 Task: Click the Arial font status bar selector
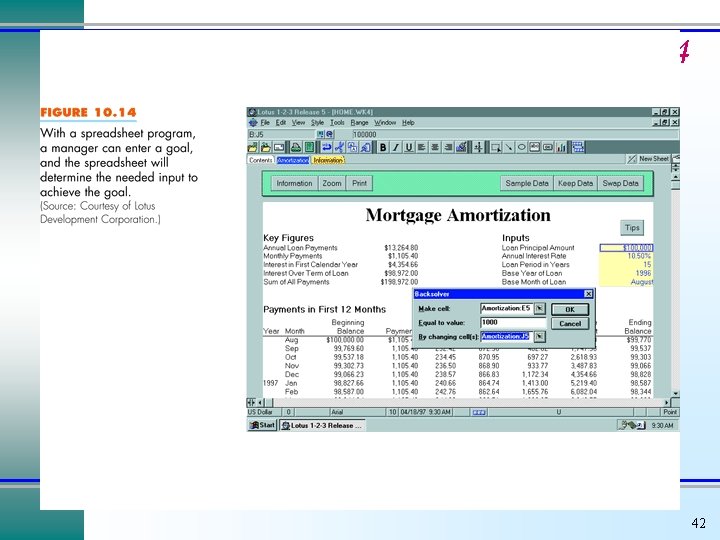[357, 412]
